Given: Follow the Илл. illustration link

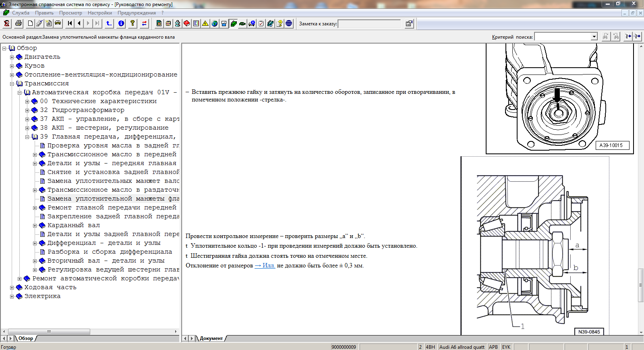Looking at the screenshot, I should click(265, 265).
